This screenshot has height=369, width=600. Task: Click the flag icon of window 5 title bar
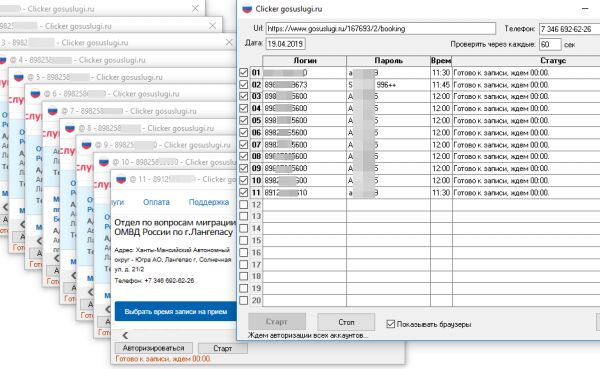(x=19, y=77)
